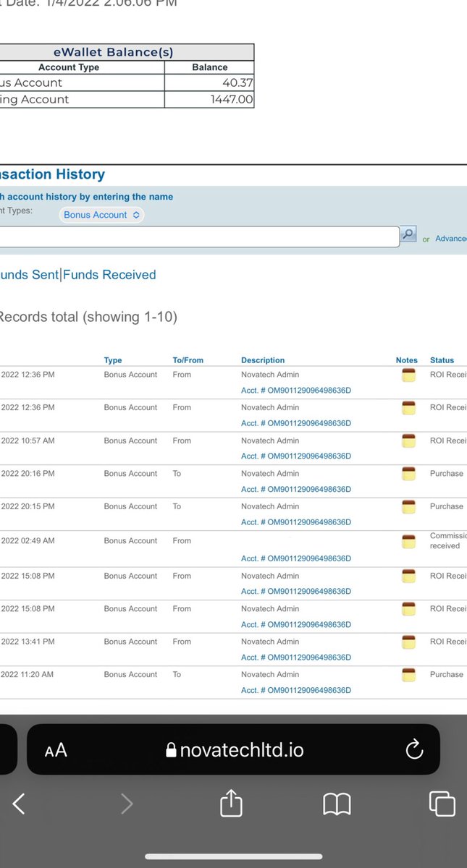Screen dimensions: 467x868
Task: Open note icon for 20:15 PM transaction
Action: tap(408, 506)
